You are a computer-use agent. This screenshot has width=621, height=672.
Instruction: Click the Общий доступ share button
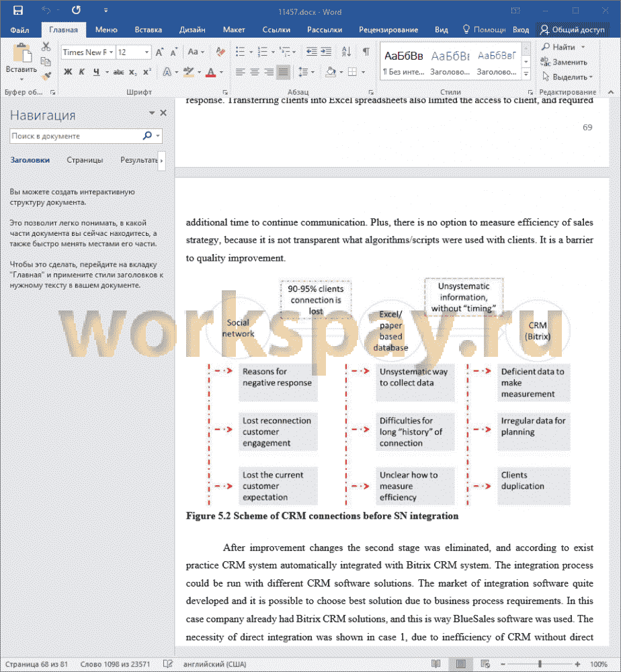(572, 30)
